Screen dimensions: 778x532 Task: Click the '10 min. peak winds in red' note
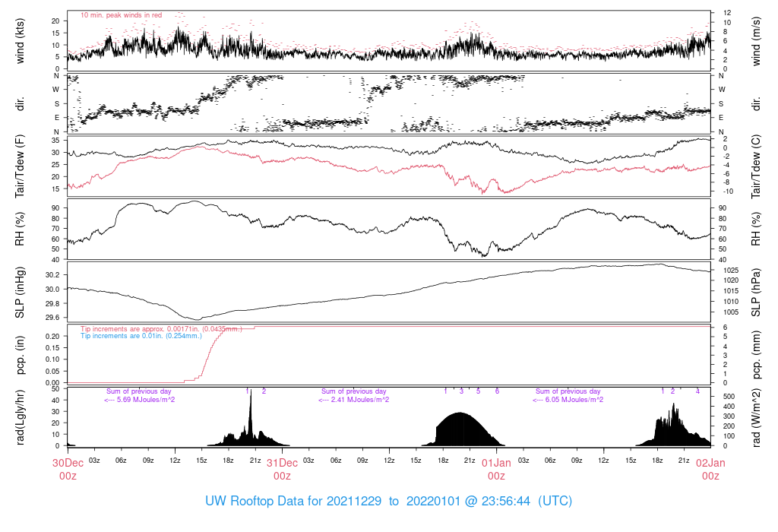coord(121,15)
